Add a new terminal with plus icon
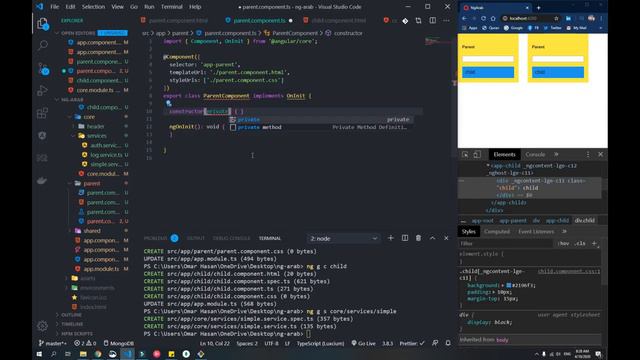This screenshot has height=360, width=640. [391, 238]
